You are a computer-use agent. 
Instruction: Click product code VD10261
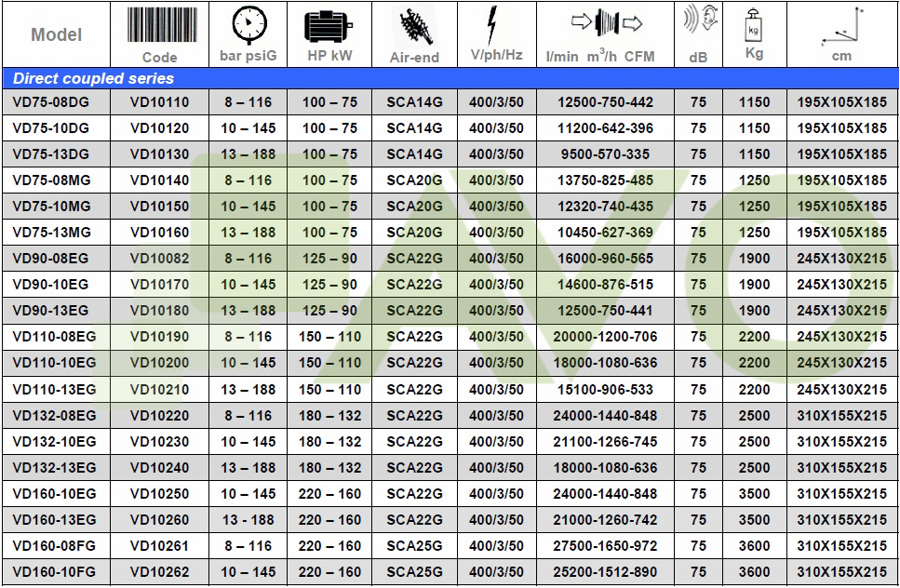[159, 546]
